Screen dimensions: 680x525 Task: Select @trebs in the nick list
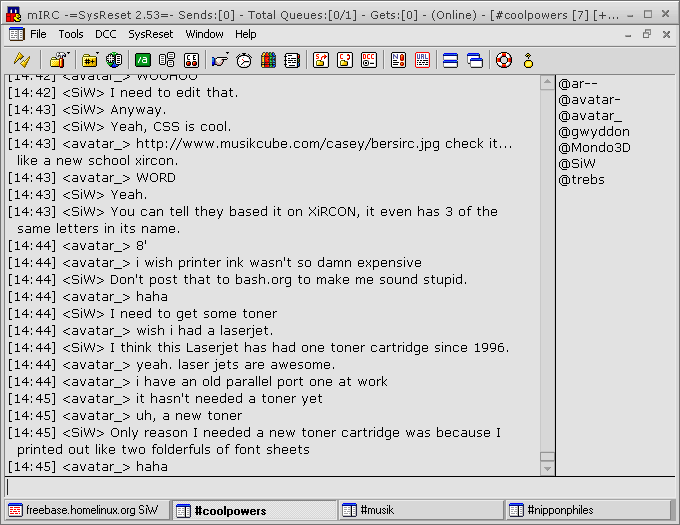pos(582,180)
